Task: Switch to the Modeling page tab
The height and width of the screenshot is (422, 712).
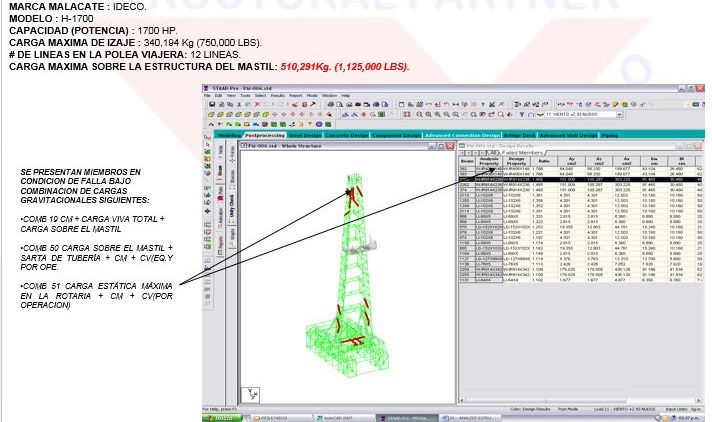Action: 228,135
